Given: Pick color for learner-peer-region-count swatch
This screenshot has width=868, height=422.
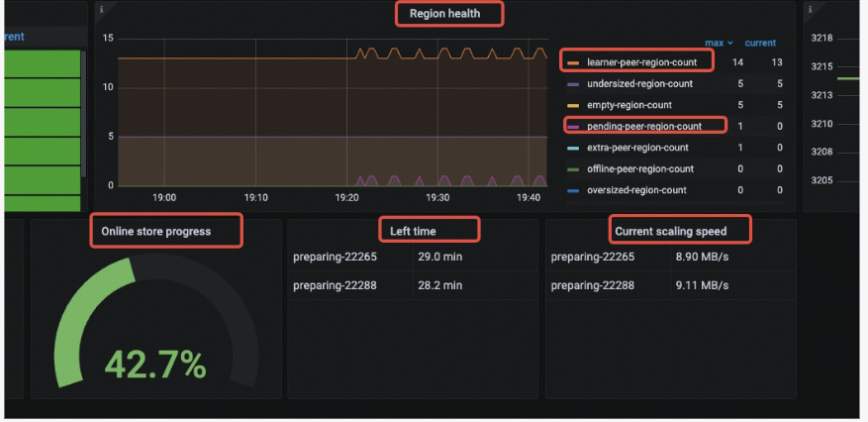Looking at the screenshot, I should pyautogui.click(x=573, y=63).
